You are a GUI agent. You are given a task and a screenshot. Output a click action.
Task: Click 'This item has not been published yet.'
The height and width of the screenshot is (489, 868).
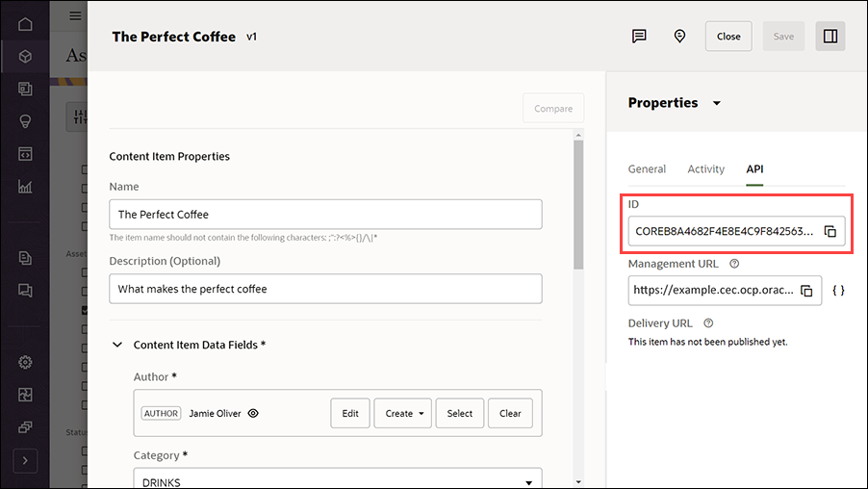tap(707, 342)
